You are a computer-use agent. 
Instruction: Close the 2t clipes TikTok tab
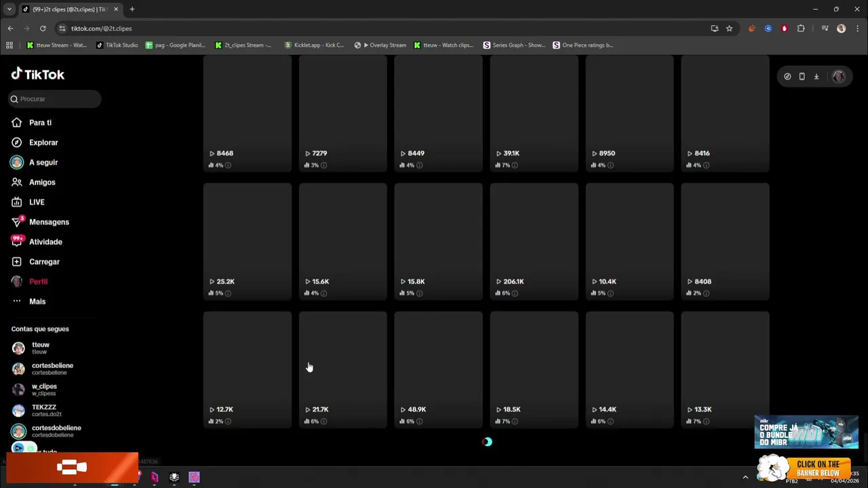(x=116, y=9)
